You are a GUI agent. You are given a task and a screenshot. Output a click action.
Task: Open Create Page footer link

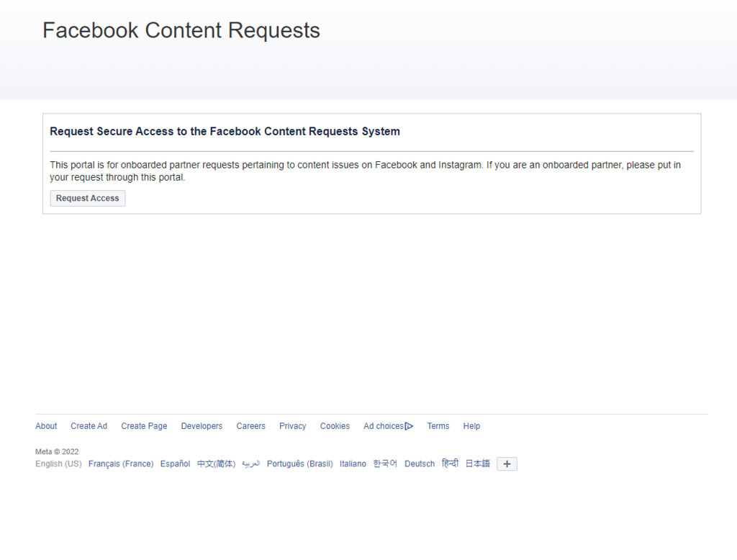coord(144,426)
